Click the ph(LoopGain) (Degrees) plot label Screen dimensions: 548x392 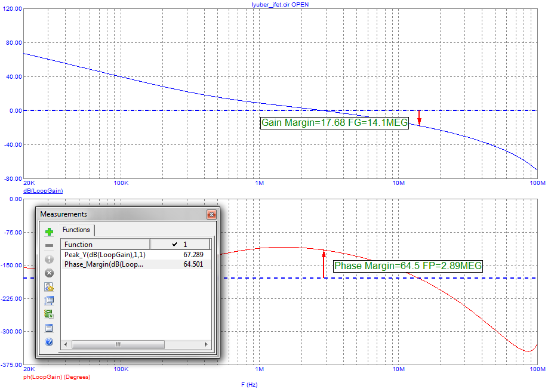[x=57, y=377]
